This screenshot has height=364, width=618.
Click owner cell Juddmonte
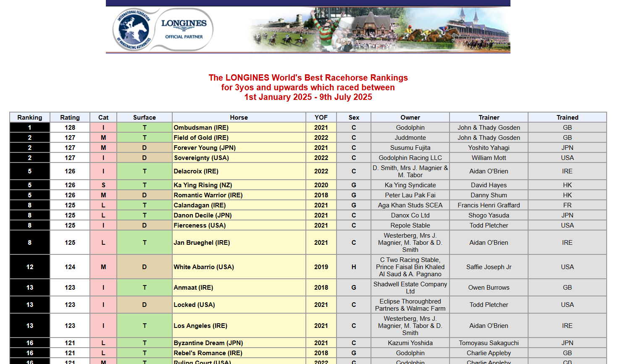(410, 138)
